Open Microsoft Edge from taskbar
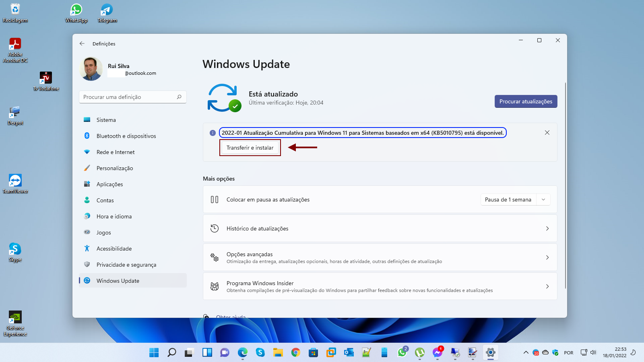 point(242,353)
